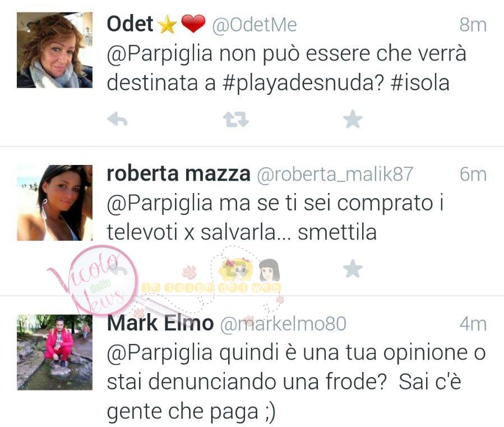
Task: Open @Parpiglia mention in roberta mazza's tweet
Action: point(160,204)
